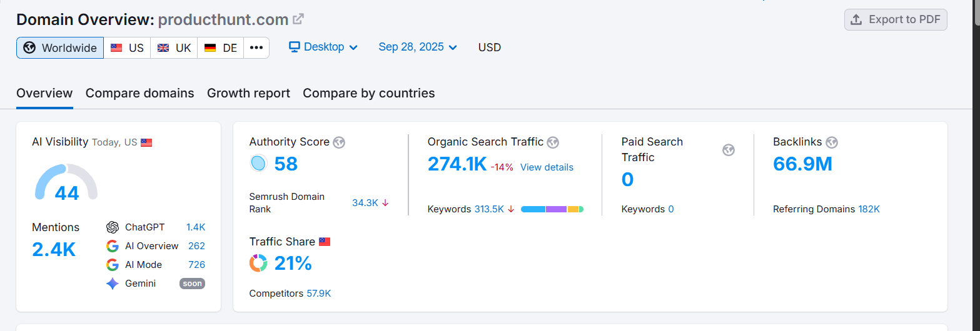Click yellow segment of keywords distribution bar
Viewport: 980px width, 331px height.
[x=573, y=209]
